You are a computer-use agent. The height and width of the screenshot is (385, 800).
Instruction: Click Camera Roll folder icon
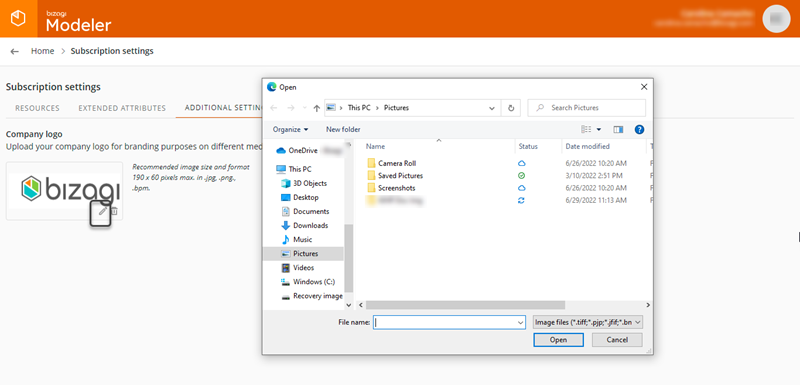[x=371, y=163]
